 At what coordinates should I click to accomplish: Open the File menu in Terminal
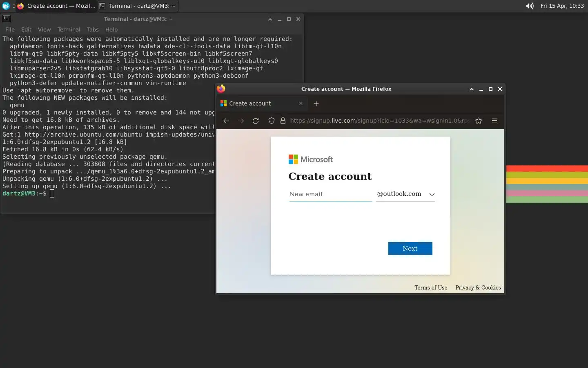click(x=10, y=29)
